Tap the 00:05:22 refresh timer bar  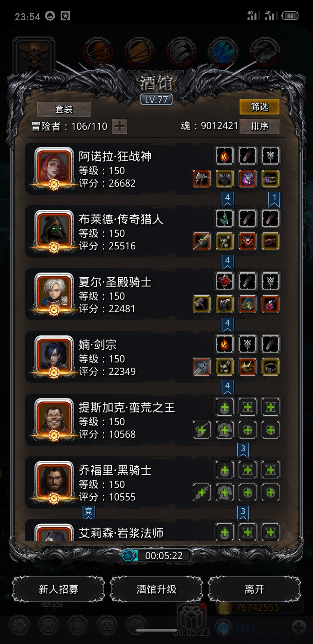156,556
